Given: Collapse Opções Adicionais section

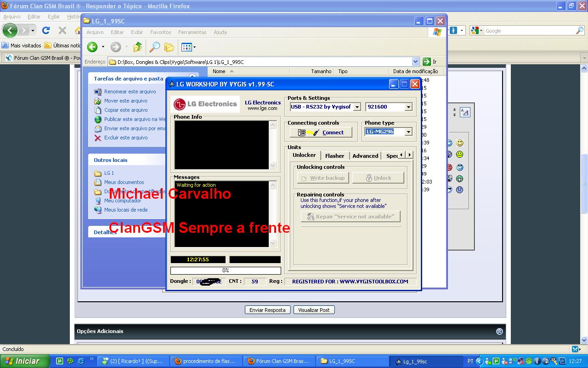Looking at the screenshot, I should point(499,331).
